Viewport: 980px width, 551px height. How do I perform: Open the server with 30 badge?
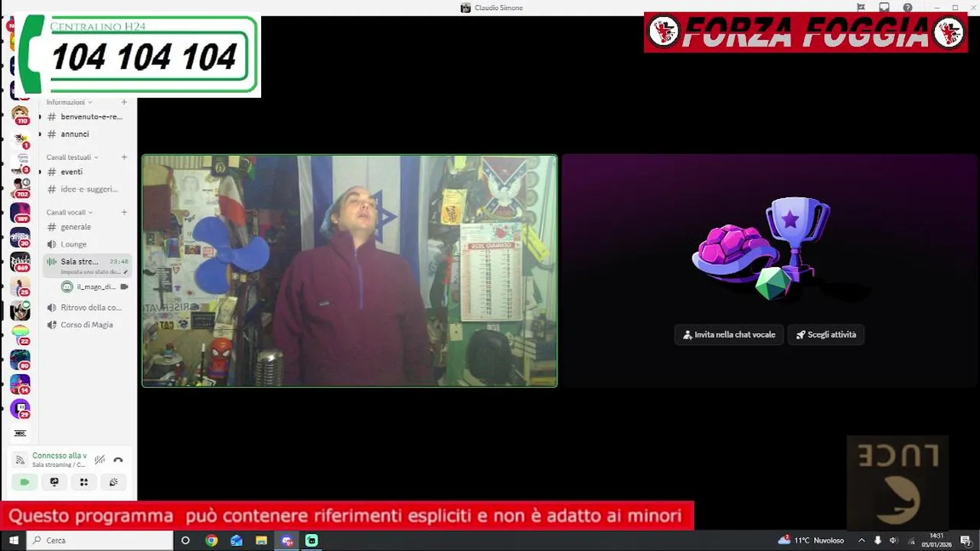coord(20,237)
